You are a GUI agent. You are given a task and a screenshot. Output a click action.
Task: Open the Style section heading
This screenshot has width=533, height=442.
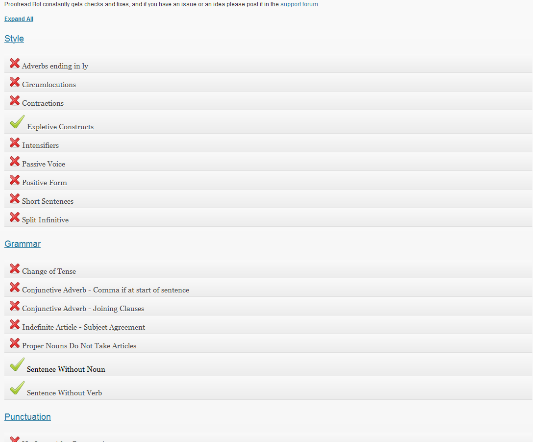(14, 39)
